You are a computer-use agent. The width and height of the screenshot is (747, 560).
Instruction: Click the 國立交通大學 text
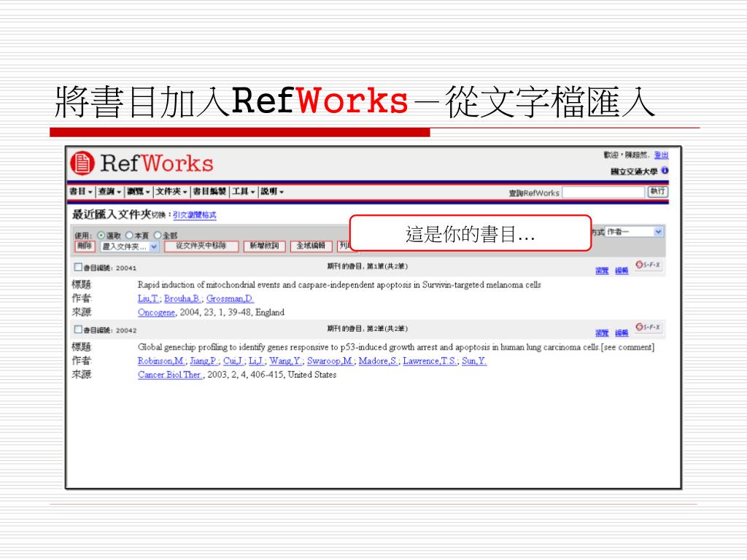634,171
